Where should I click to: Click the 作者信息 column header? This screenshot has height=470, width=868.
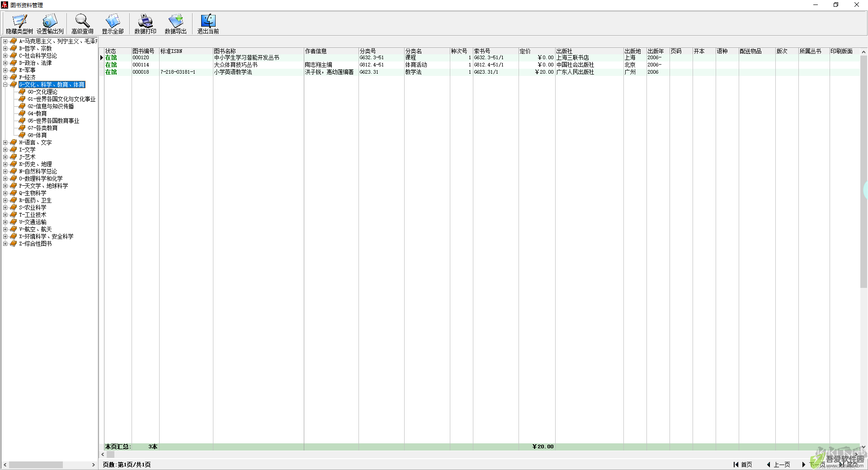331,51
